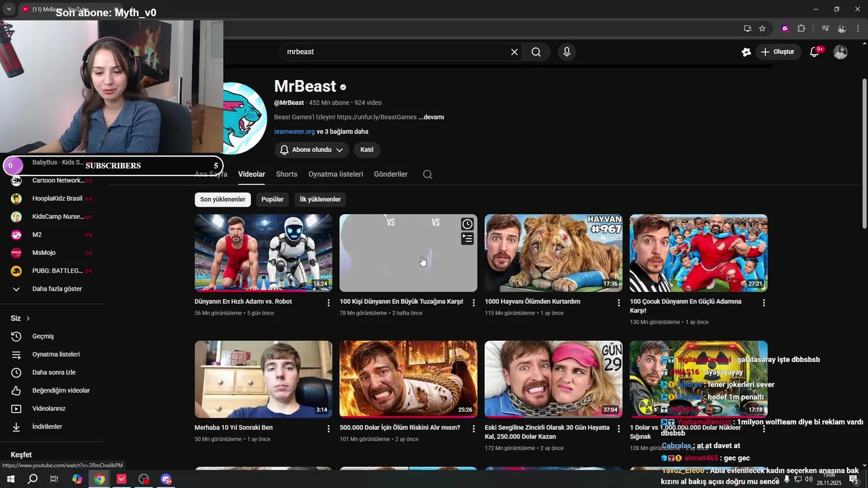Screen dimensions: 868x488
Task: Switch to the Videolar tab
Action: coord(252,174)
